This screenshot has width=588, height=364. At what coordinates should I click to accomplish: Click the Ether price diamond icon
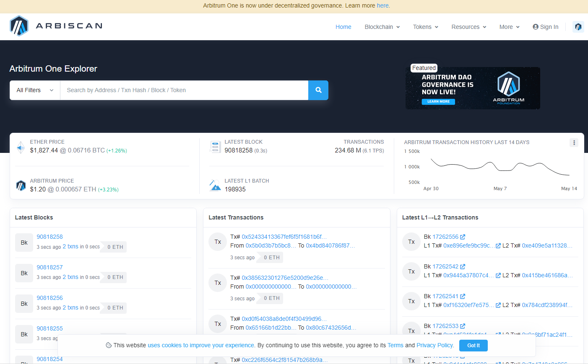coord(21,147)
